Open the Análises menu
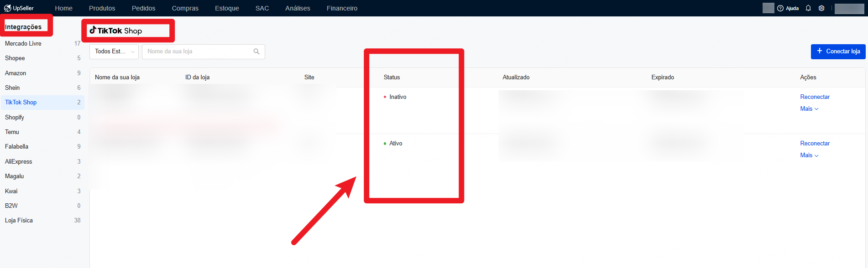868x268 pixels. click(x=298, y=8)
